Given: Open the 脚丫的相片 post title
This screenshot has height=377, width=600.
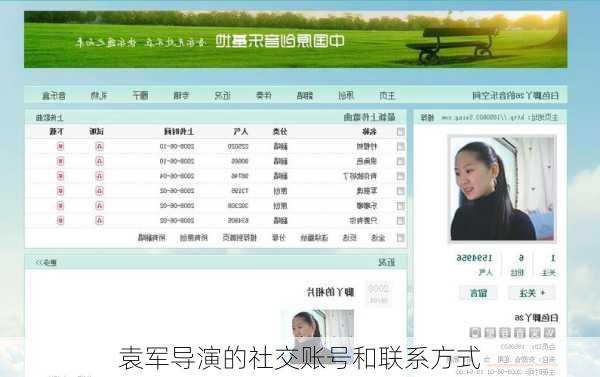Looking at the screenshot, I should pyautogui.click(x=330, y=293).
